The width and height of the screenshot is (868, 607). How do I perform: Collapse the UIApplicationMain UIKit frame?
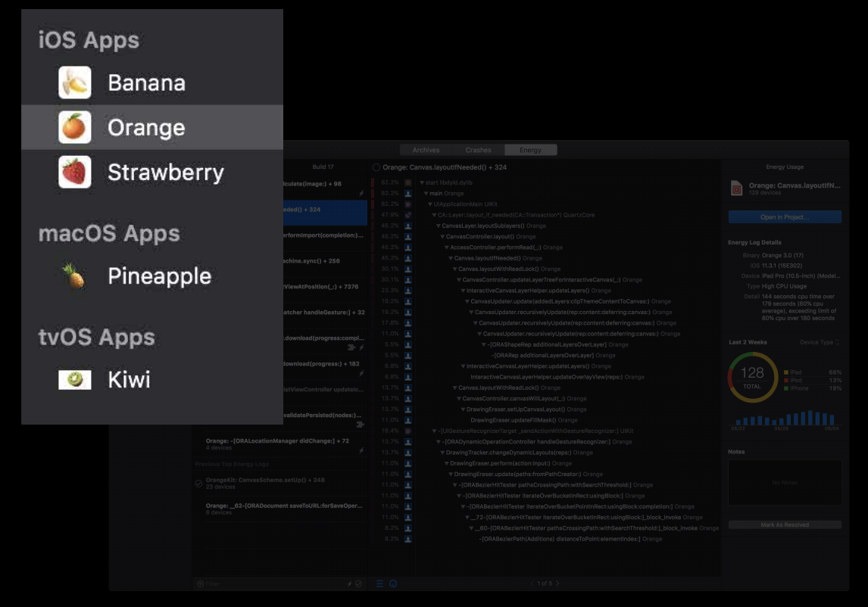[430, 204]
